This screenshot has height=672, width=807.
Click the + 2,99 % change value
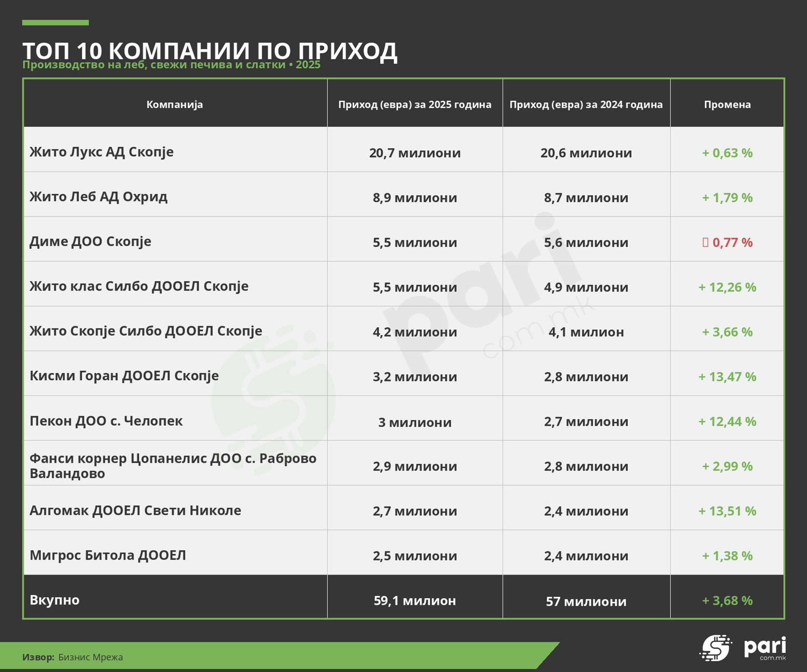727,466
